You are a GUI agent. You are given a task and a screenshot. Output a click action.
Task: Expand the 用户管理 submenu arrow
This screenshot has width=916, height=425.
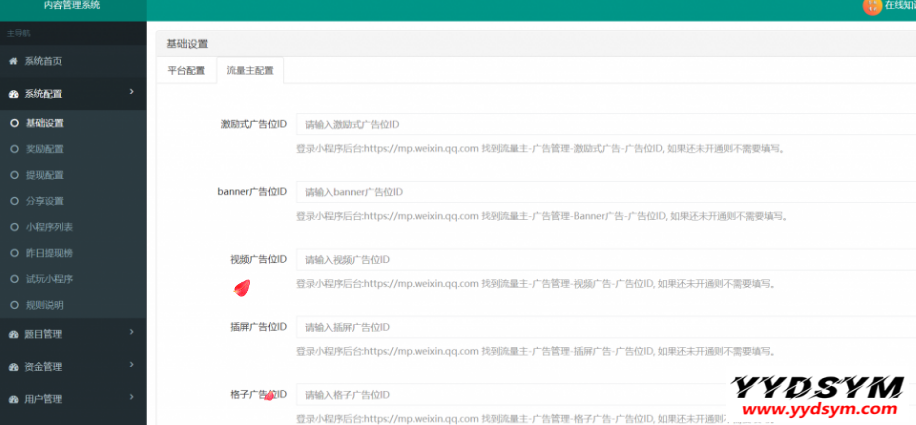coord(132,399)
